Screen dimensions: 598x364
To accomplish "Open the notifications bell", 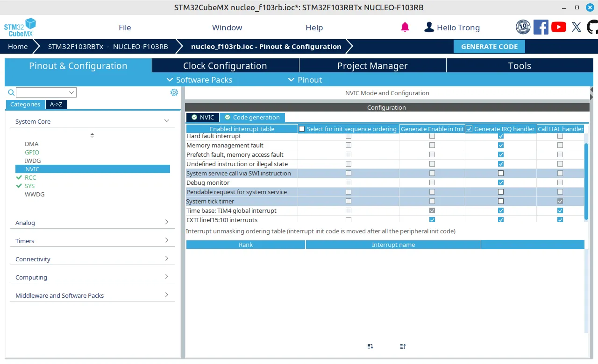I will pyautogui.click(x=405, y=27).
